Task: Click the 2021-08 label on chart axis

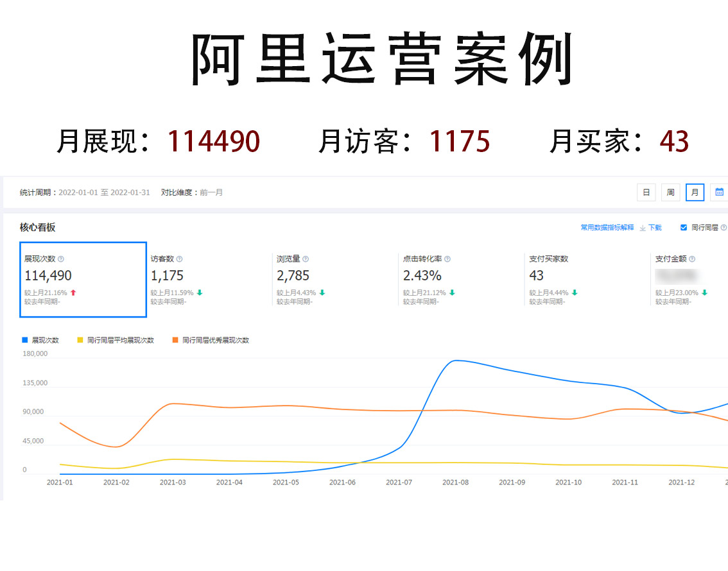Action: click(455, 482)
